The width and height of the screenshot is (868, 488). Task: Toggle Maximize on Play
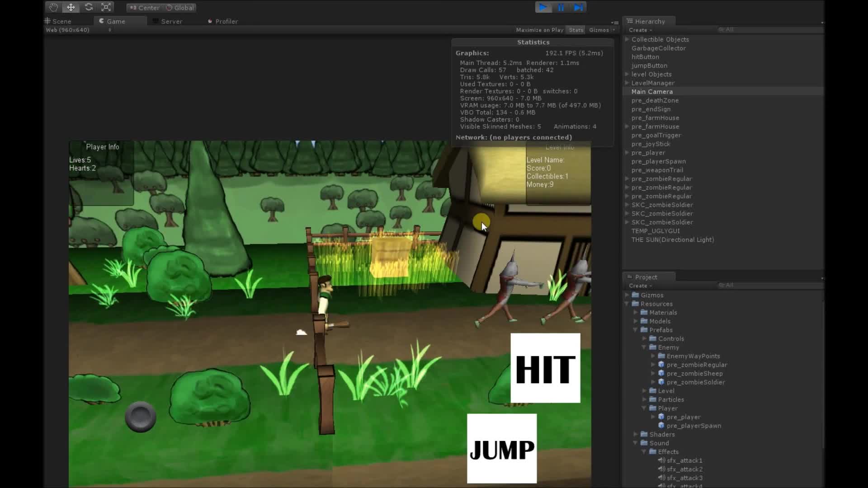(x=540, y=30)
